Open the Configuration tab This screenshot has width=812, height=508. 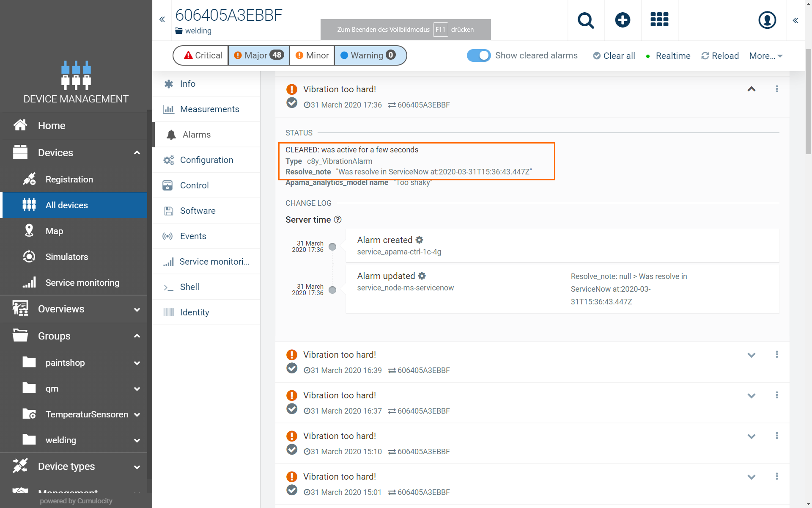coord(206,160)
